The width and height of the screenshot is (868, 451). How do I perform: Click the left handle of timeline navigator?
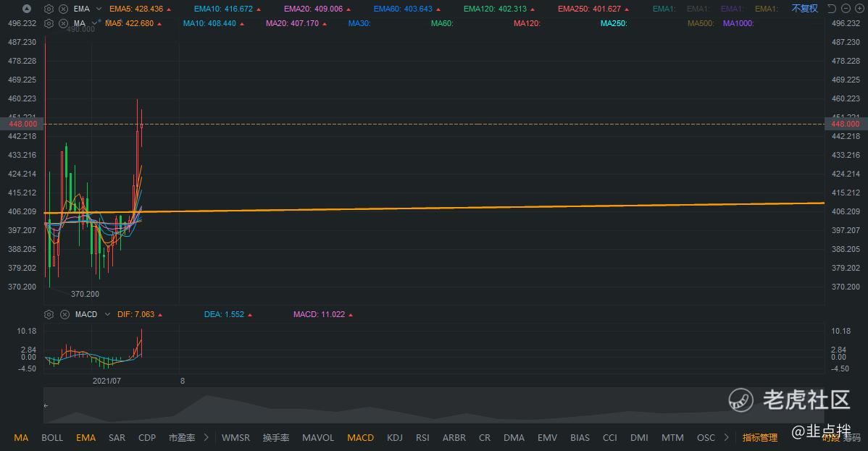46,405
